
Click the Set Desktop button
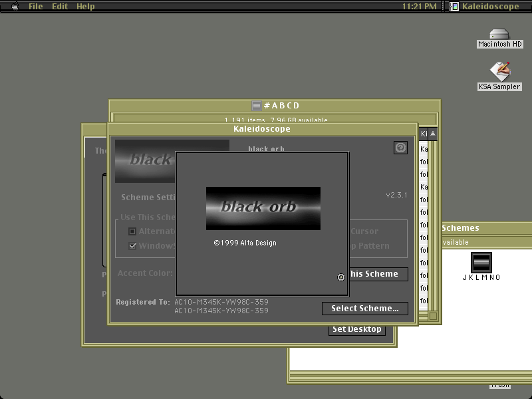click(357, 330)
